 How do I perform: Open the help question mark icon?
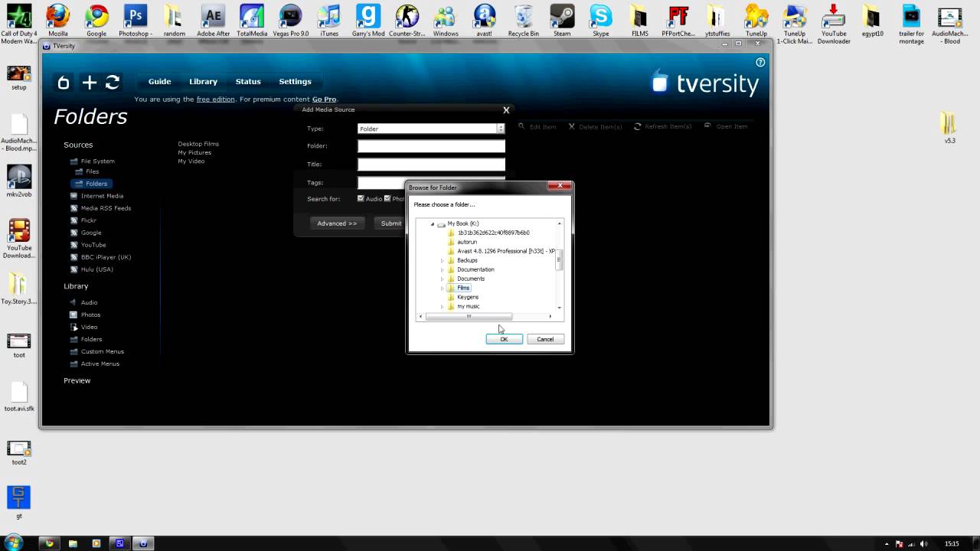(x=760, y=63)
